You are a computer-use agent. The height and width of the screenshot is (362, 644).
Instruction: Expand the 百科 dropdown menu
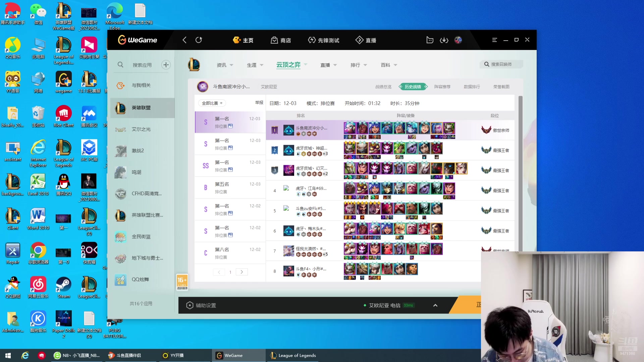(395, 65)
